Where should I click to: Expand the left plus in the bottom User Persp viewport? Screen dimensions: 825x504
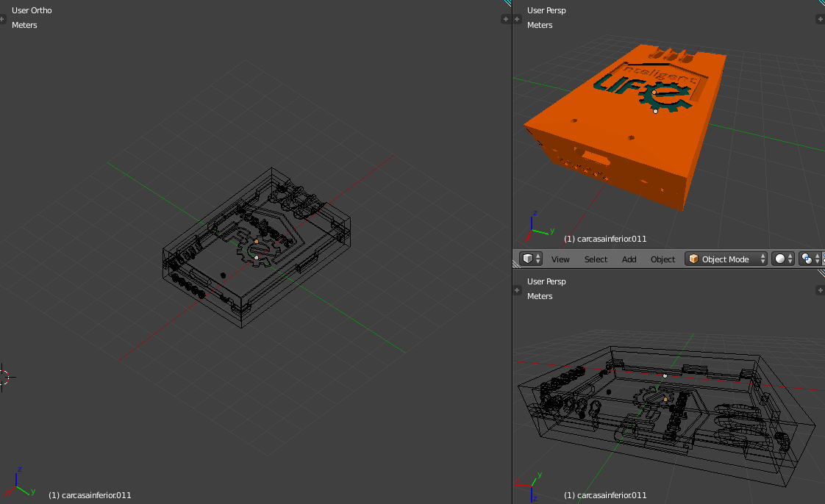517,290
